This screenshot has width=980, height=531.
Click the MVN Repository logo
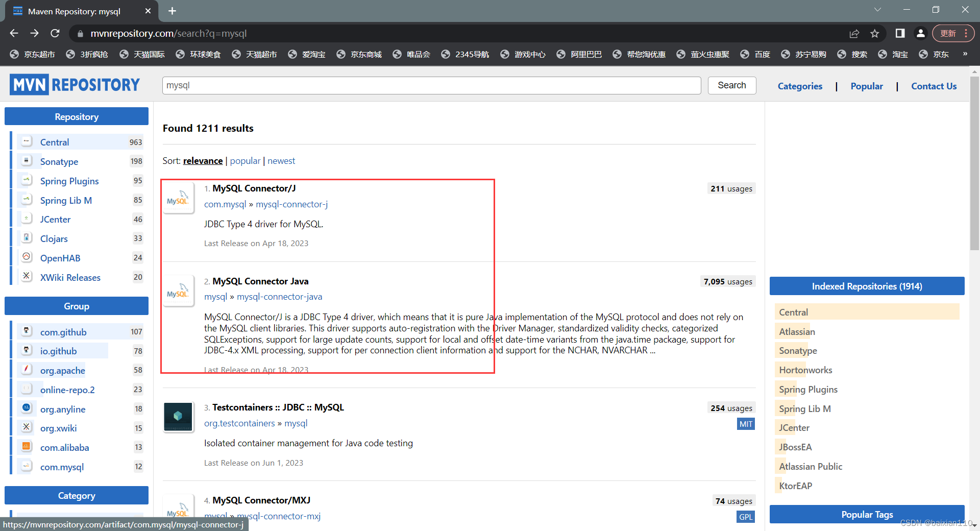click(x=75, y=85)
